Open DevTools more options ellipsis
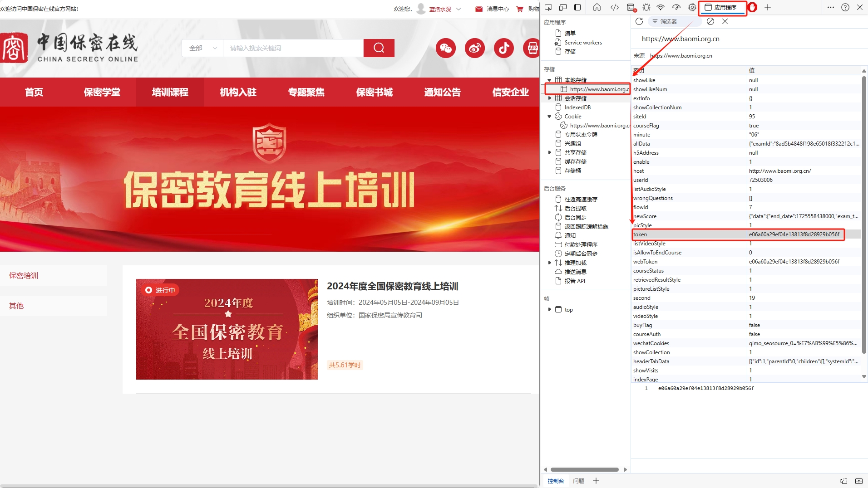The height and width of the screenshot is (488, 868). pos(831,7)
